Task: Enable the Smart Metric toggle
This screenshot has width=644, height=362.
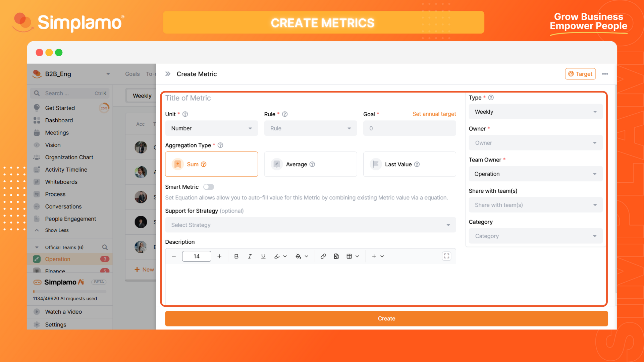Action: click(209, 187)
